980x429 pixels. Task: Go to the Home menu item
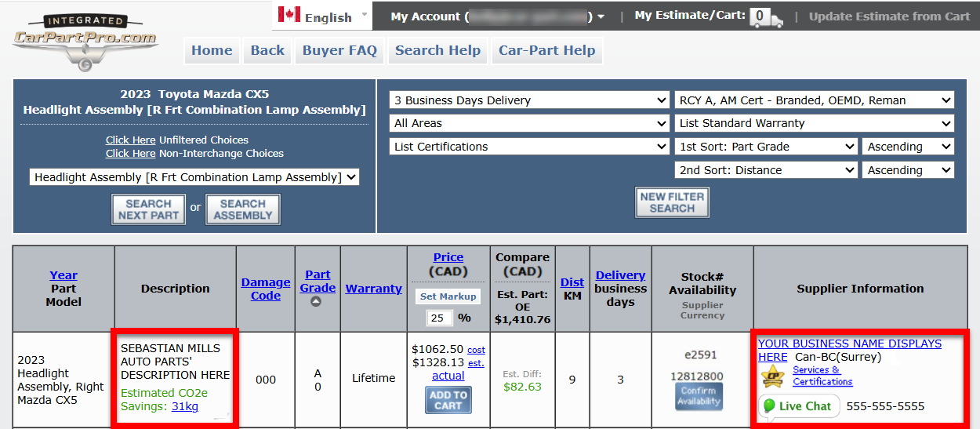[x=212, y=50]
